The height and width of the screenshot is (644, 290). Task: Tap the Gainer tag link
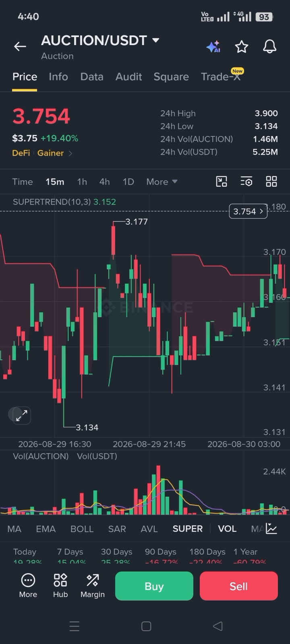tap(50, 153)
